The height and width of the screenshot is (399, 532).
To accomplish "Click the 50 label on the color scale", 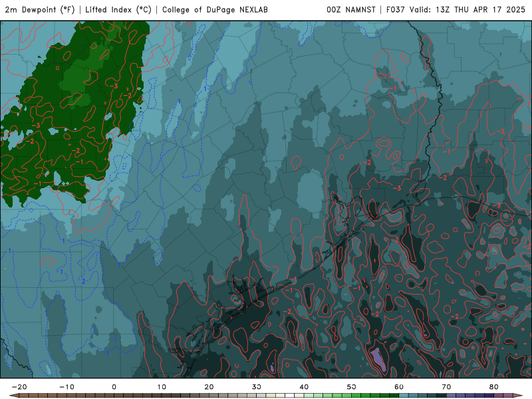I will point(352,387).
